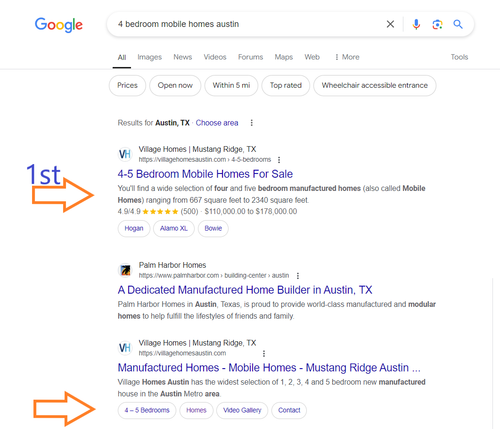
Task: Open 4-5 Bedroom Mobile Homes For Sale link
Action: [x=205, y=174]
